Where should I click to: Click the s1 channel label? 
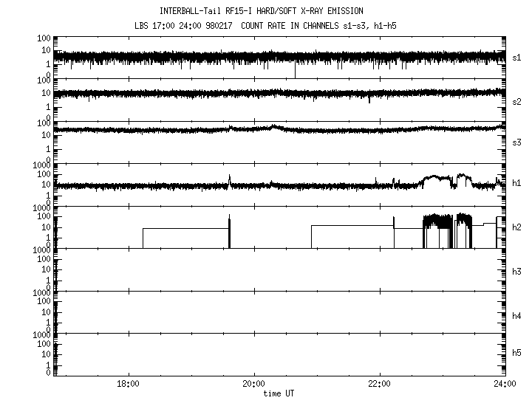[517, 58]
